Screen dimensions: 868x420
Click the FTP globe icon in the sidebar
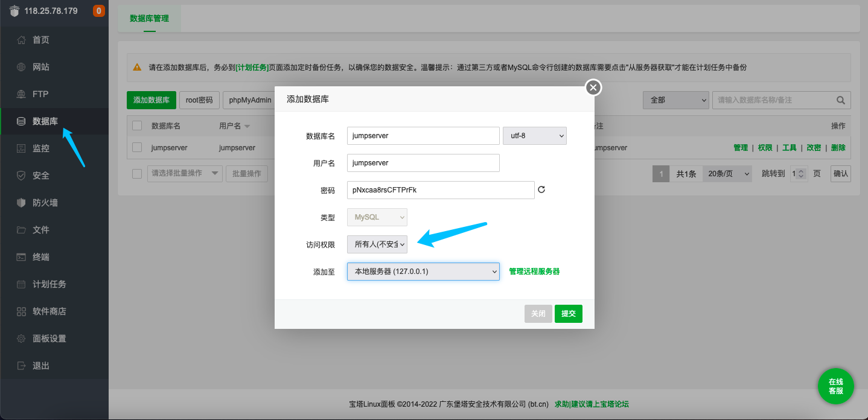[x=21, y=94]
